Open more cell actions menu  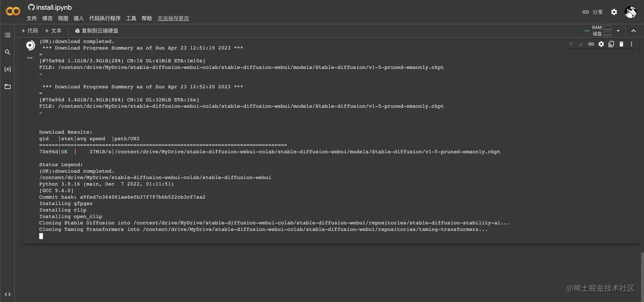631,44
